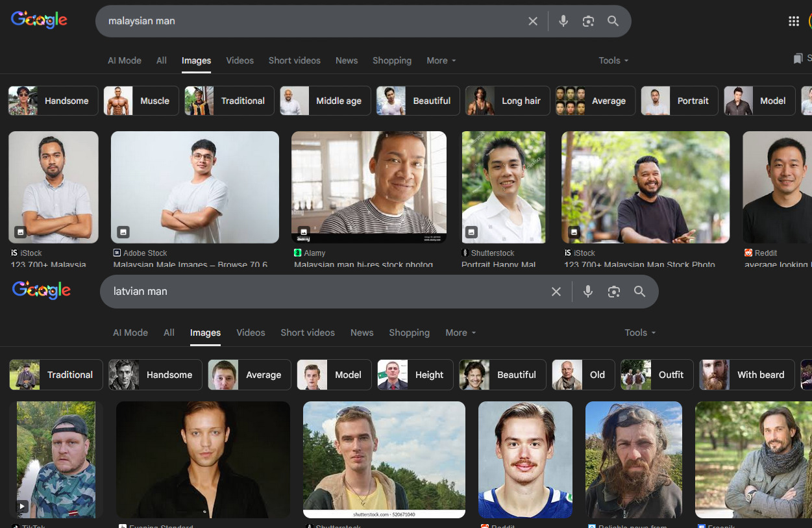This screenshot has height=528, width=812.
Task: Click the latvian man search input
Action: pos(325,292)
